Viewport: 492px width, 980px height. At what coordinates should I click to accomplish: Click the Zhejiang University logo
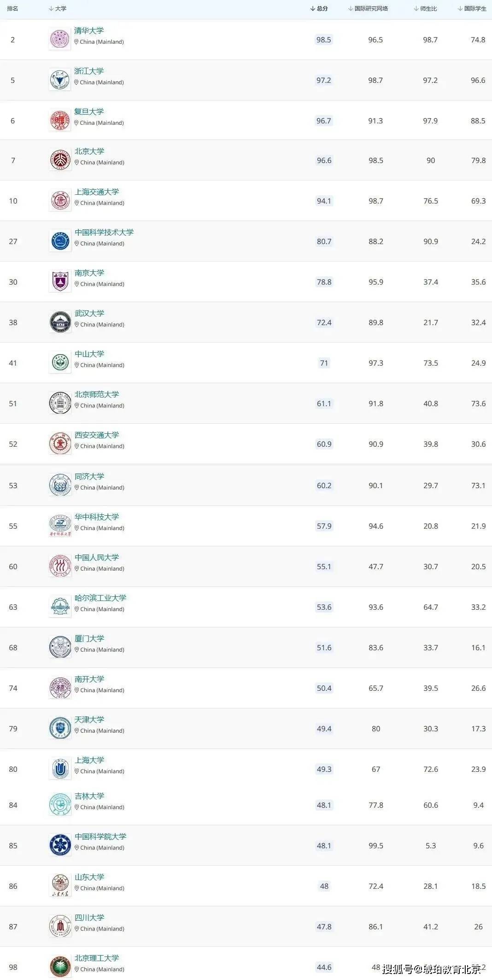60,80
